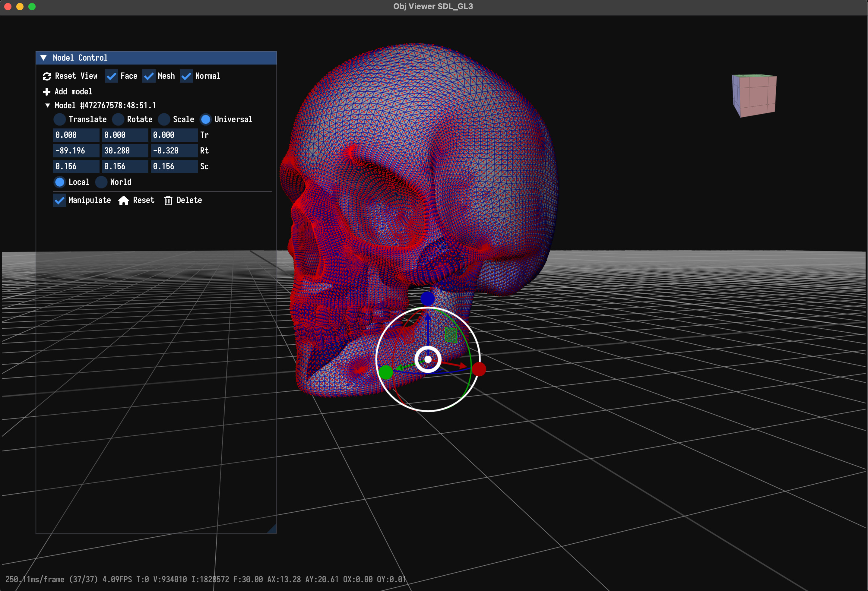Viewport: 868px width, 591px height.
Task: Click the Obj Viewer SDL_GL3 window title
Action: pyautogui.click(x=433, y=6)
